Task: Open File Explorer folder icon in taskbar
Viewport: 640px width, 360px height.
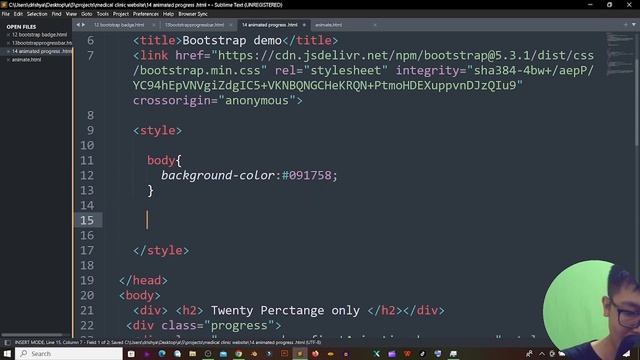Action: (x=193, y=353)
